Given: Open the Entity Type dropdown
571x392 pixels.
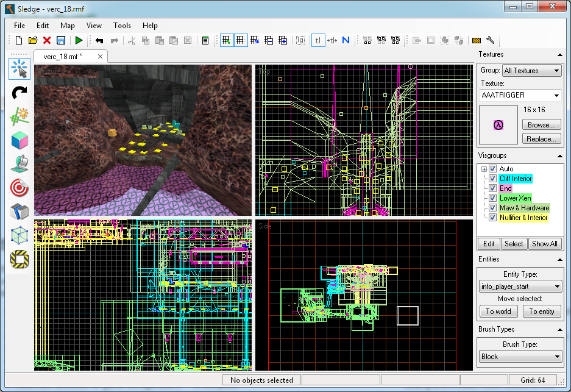Looking at the screenshot, I should (x=520, y=287).
